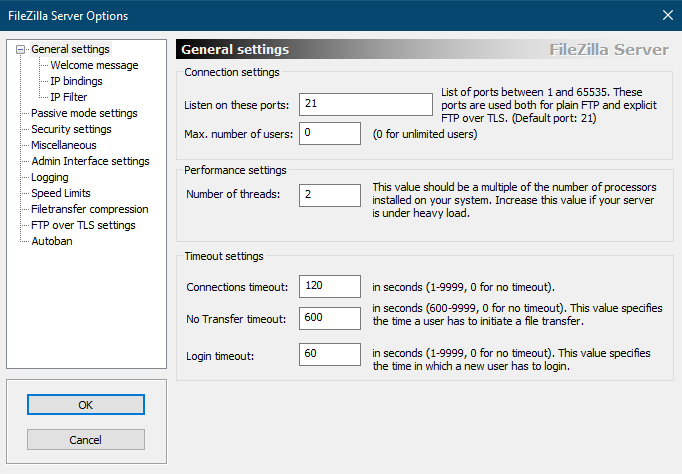Select Miscellaneous in the tree
This screenshot has width=682, height=474.
point(64,145)
